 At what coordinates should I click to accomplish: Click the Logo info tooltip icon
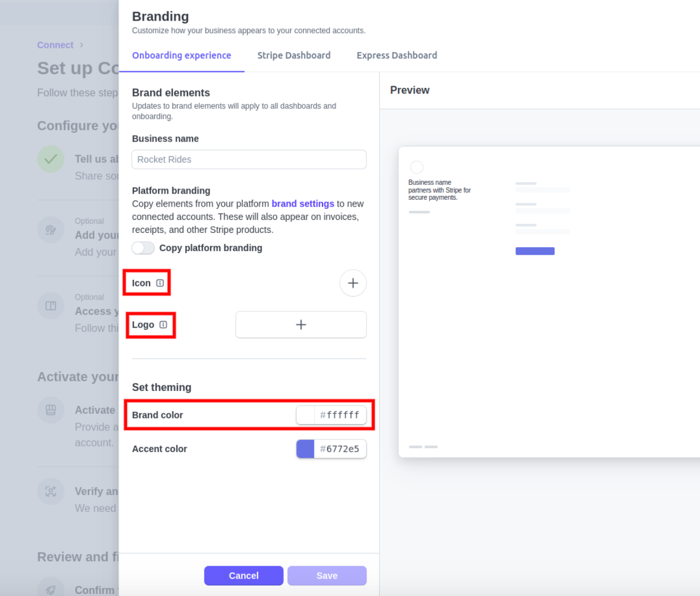pos(163,325)
